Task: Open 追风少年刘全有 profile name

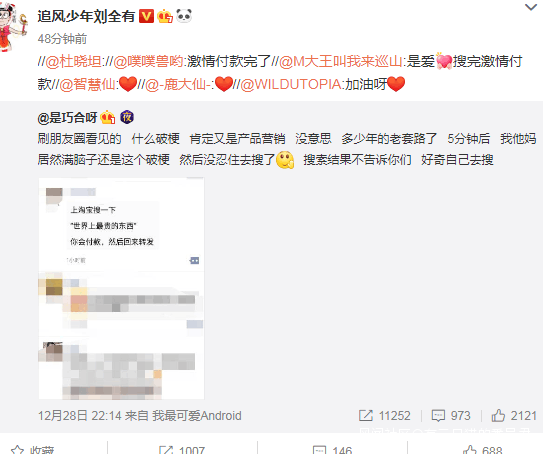Action: 86,16
